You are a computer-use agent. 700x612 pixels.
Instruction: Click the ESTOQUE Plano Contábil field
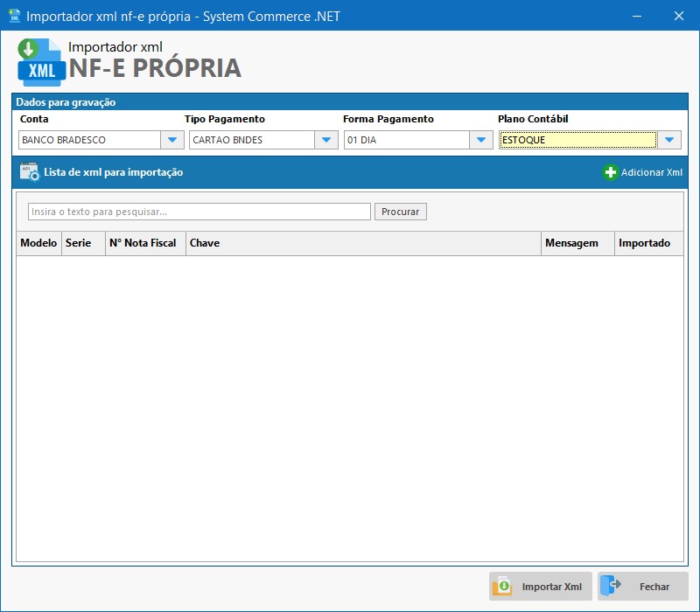[x=577, y=140]
